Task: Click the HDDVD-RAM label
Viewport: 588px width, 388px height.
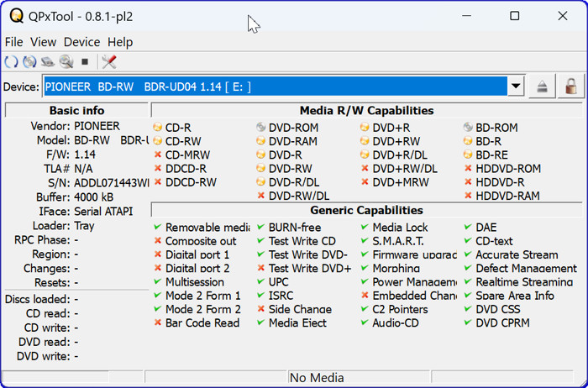Action: [507, 196]
